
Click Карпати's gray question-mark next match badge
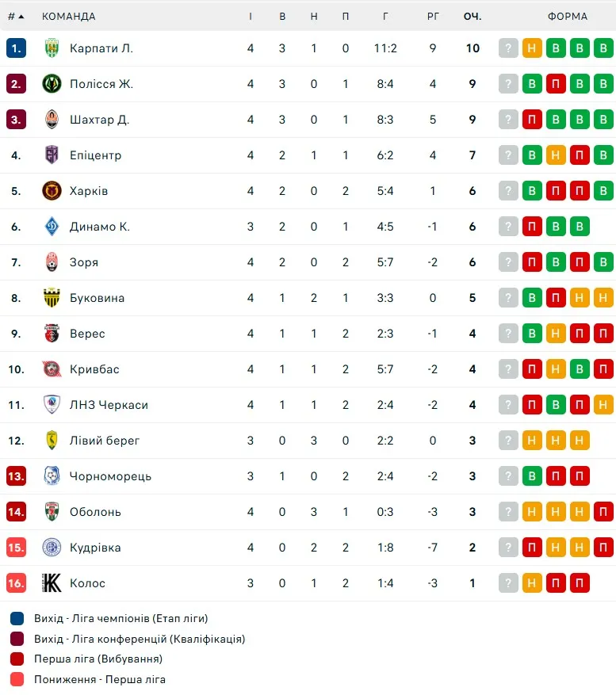tap(508, 48)
